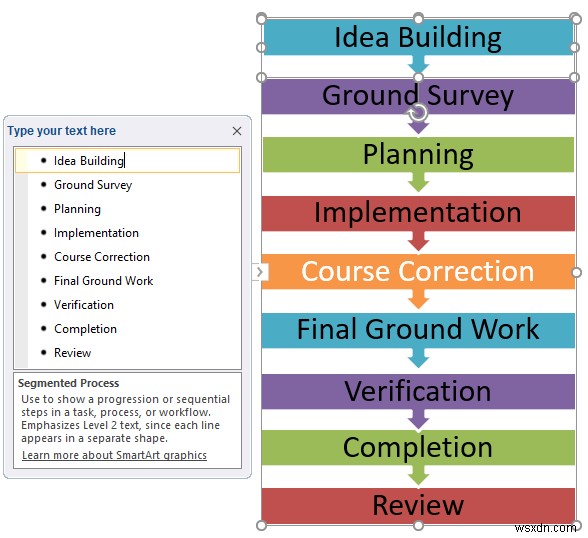Viewport: 588px width, 538px height.
Task: Click the green 'Completion' shape
Action: (x=418, y=448)
